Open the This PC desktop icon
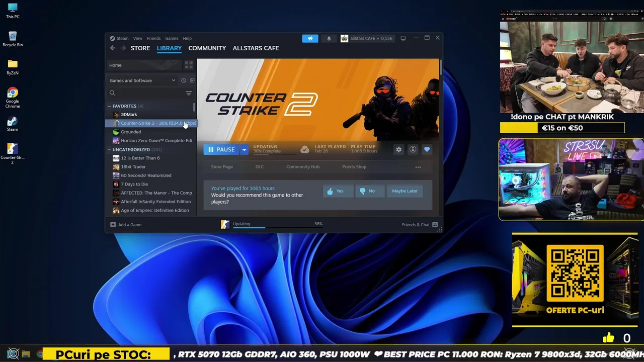Screen dimensions: 644x362 pyautogui.click(x=13, y=11)
